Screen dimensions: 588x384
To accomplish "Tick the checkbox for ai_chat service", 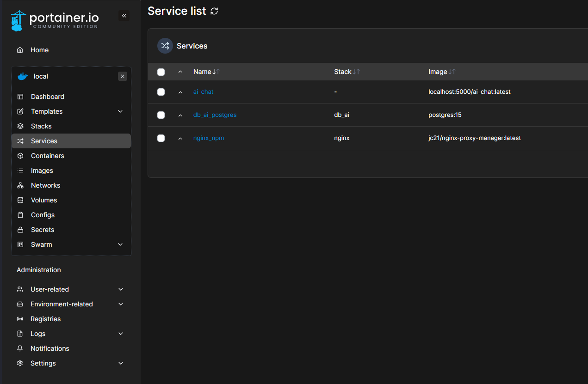I will (x=161, y=92).
